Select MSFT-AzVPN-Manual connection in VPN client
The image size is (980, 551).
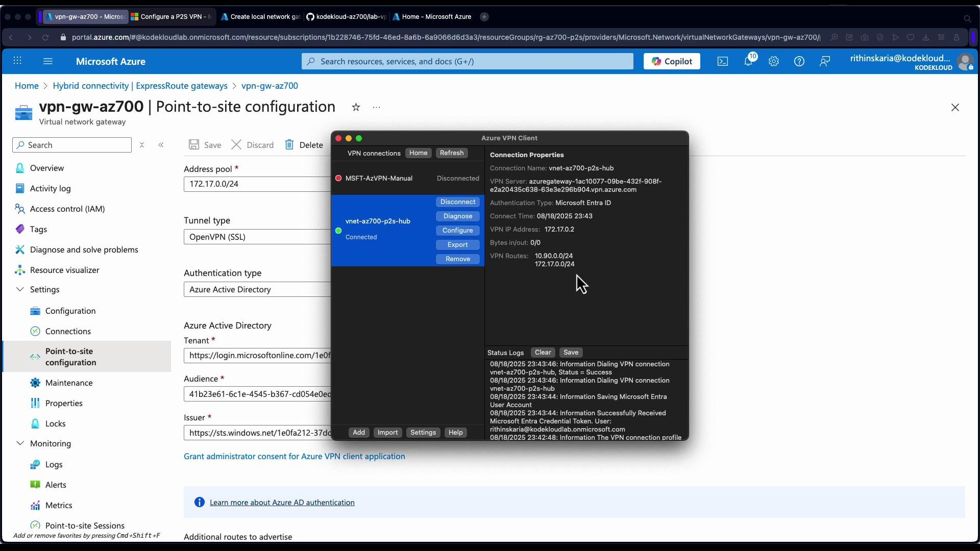coord(407,178)
